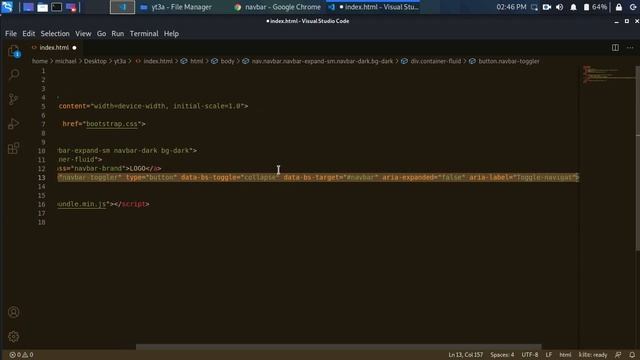Open the Run menu
Image resolution: width=640 pixels, height=360 pixels.
[118, 33]
